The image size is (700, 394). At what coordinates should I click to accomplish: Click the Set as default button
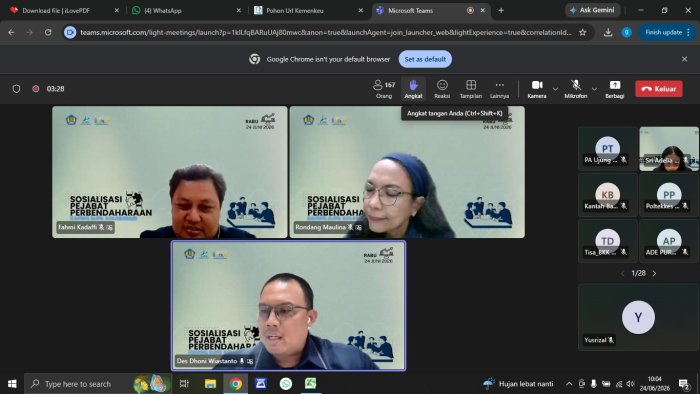pos(425,59)
